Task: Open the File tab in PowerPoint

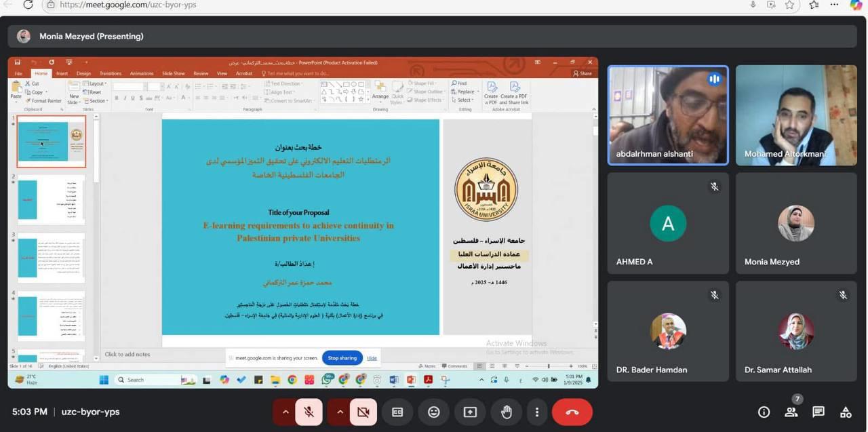Action: coord(18,73)
